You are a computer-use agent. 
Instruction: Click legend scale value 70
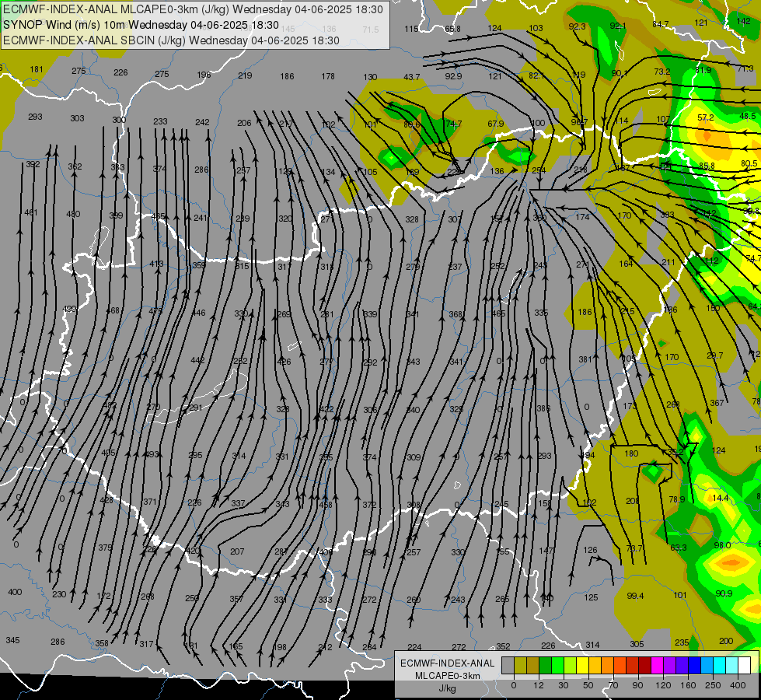point(613,685)
